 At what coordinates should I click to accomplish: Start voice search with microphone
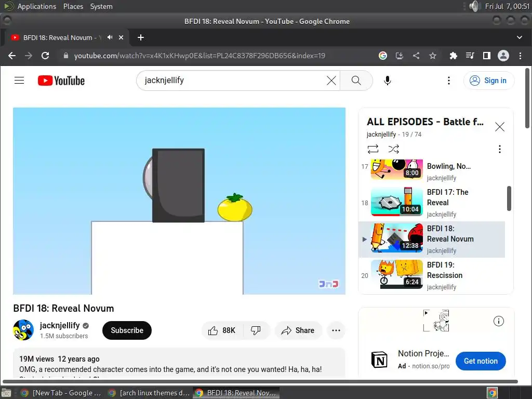tap(387, 81)
